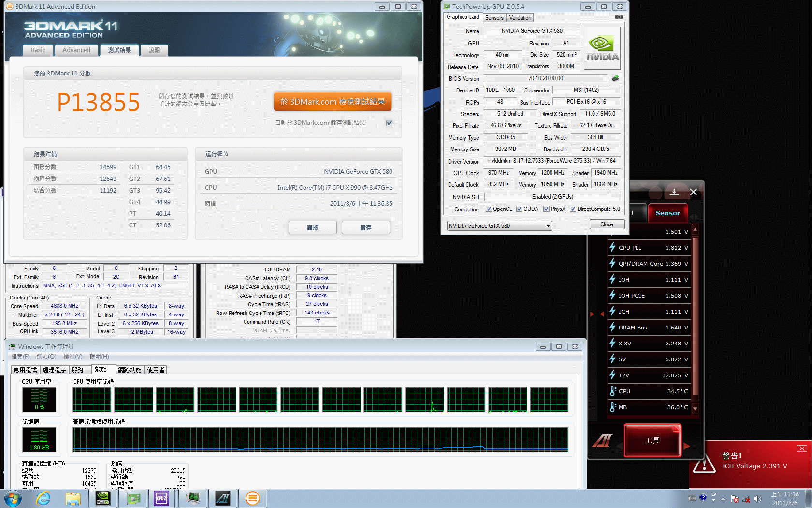Image resolution: width=812 pixels, height=508 pixels.
Task: Click the BIOS version save chip icon in GPU-Z
Action: [x=615, y=78]
